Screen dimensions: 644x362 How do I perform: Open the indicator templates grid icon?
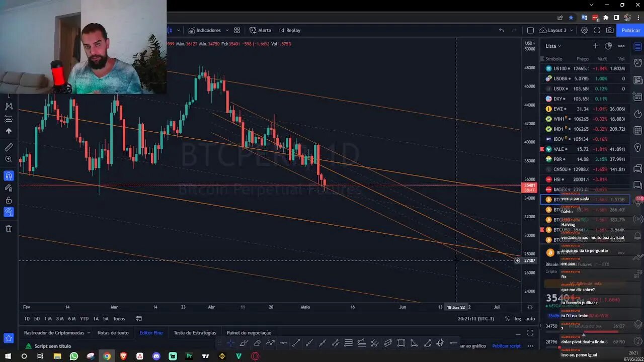pos(237,30)
